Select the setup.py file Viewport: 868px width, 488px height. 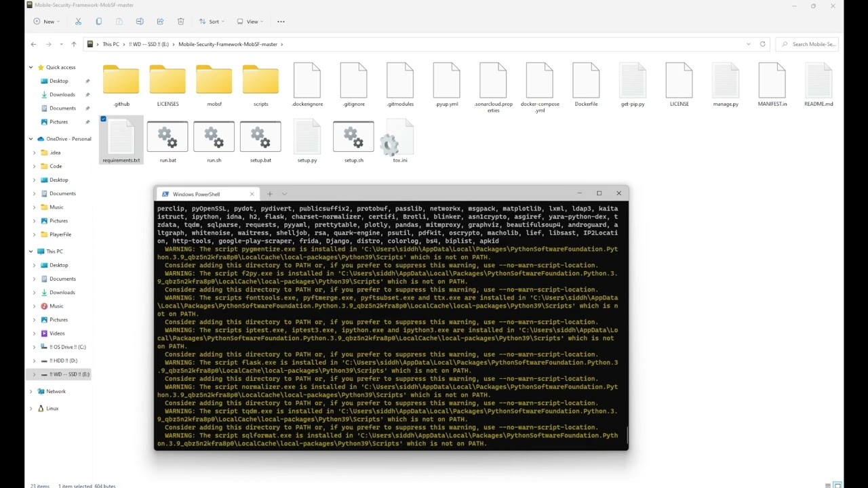tap(307, 141)
